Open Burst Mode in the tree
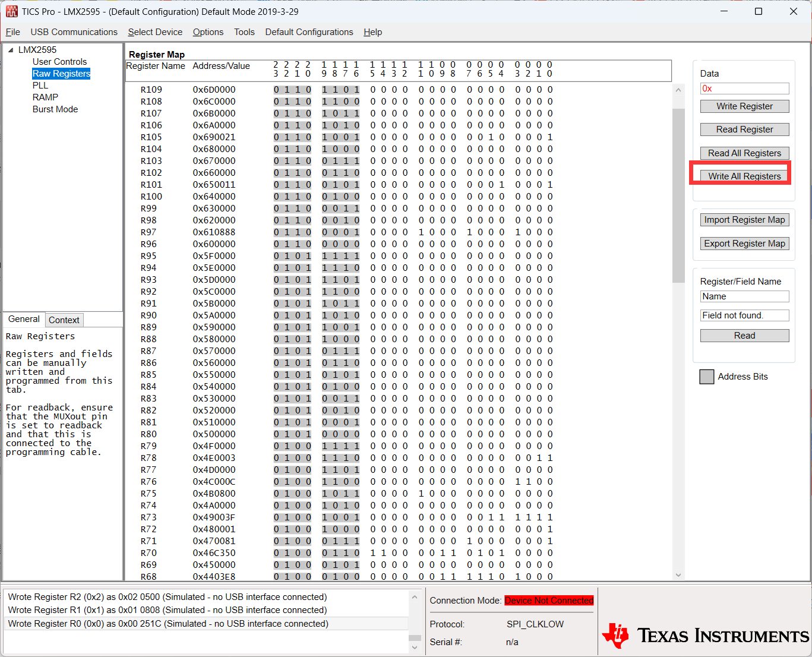Screen dimensions: 812x657 [x=55, y=109]
